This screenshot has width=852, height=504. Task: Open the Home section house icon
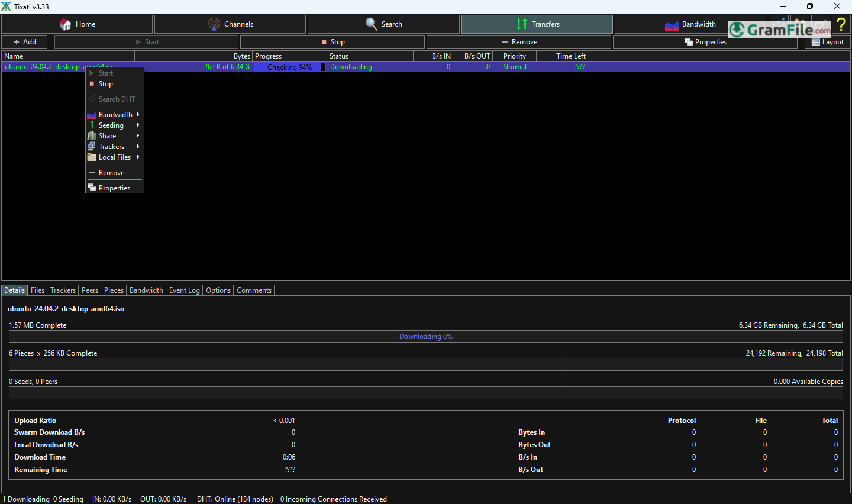point(65,24)
